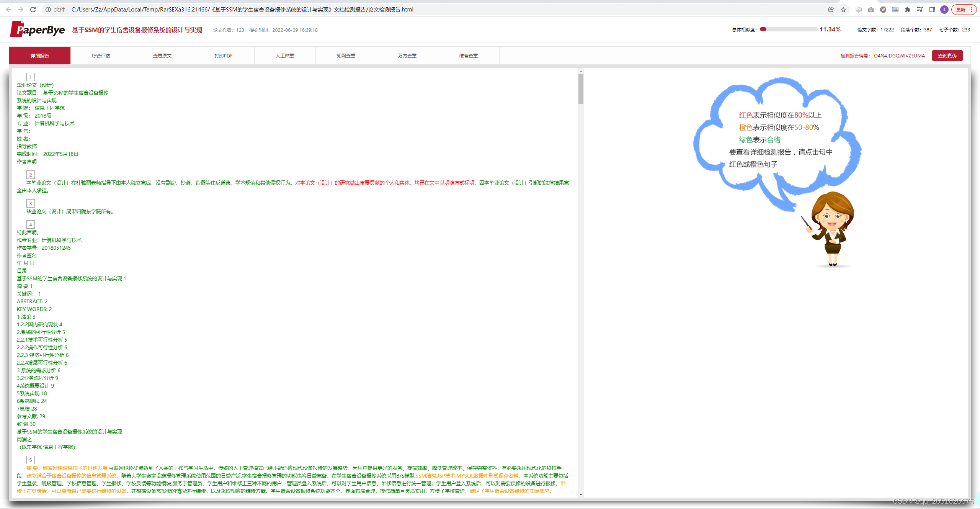This screenshot has height=509, width=980.
Task: Open the extensions puzzle icon
Action: coord(908,10)
